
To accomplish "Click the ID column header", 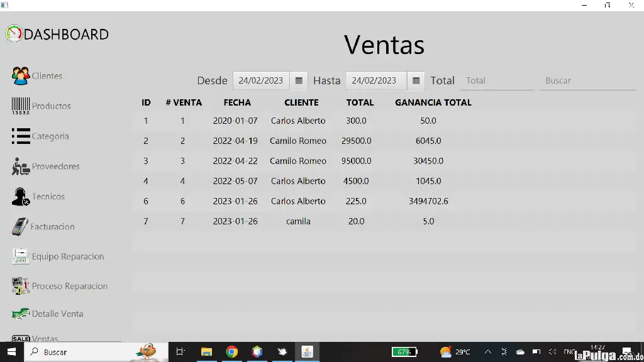I will click(146, 102).
